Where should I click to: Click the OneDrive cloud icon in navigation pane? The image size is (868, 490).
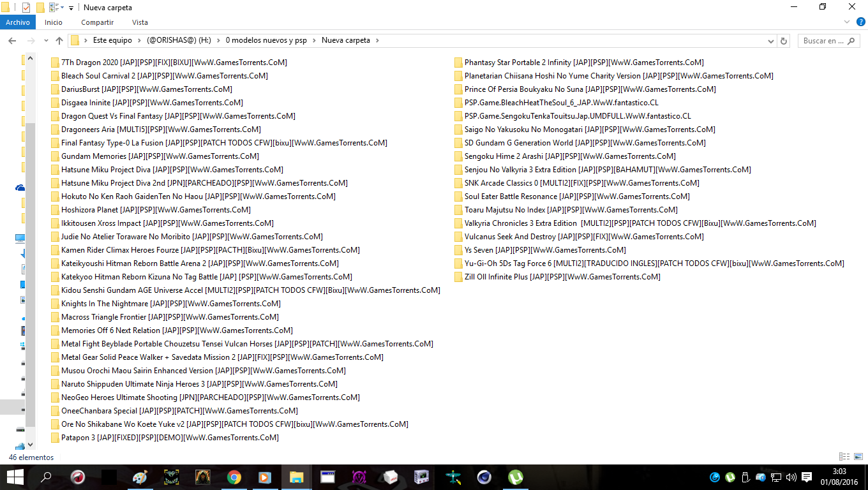(x=20, y=188)
